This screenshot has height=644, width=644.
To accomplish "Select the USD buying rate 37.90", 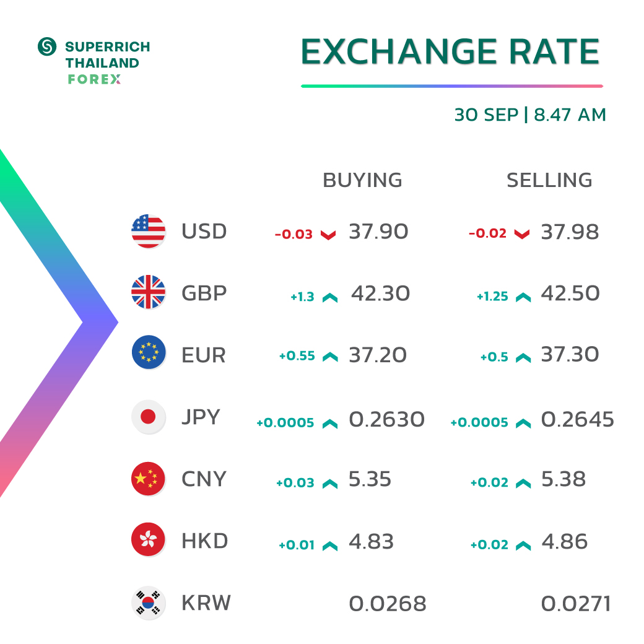I will (x=378, y=231).
